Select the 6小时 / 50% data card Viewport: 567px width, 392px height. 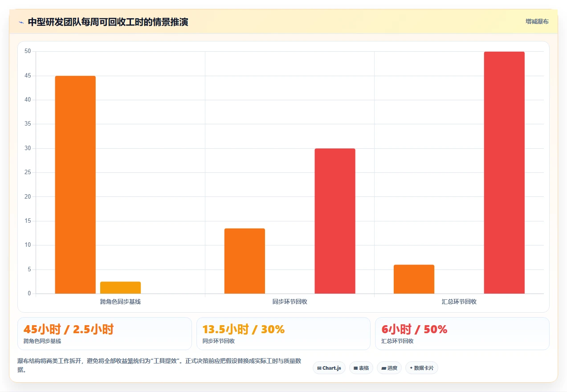click(x=462, y=334)
